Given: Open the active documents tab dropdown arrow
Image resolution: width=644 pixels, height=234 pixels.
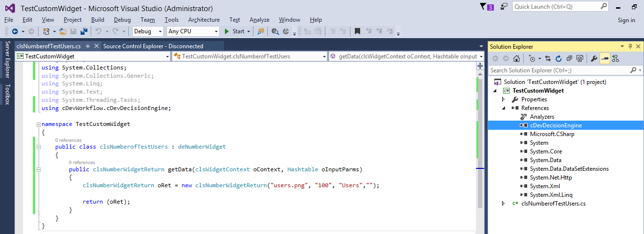Looking at the screenshot, I should 481,46.
